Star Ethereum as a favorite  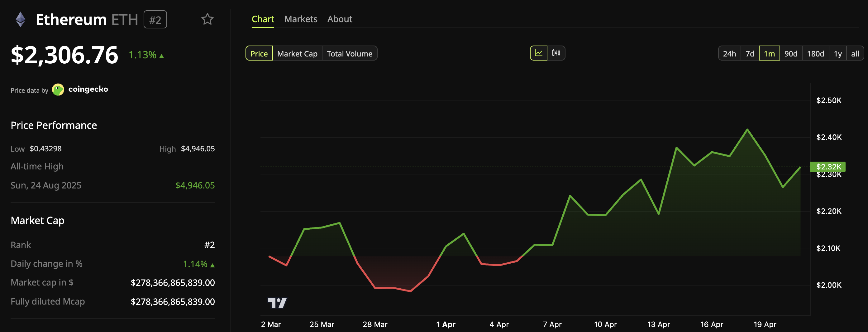click(x=207, y=19)
